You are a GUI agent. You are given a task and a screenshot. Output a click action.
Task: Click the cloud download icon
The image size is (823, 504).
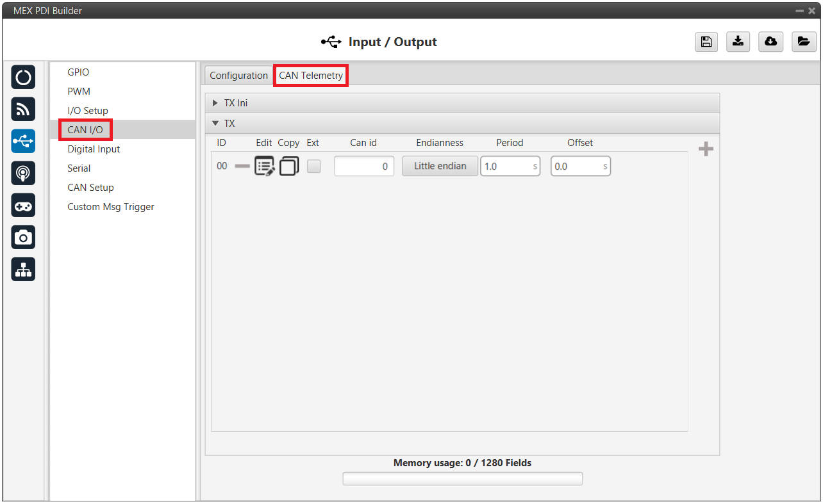coord(770,42)
